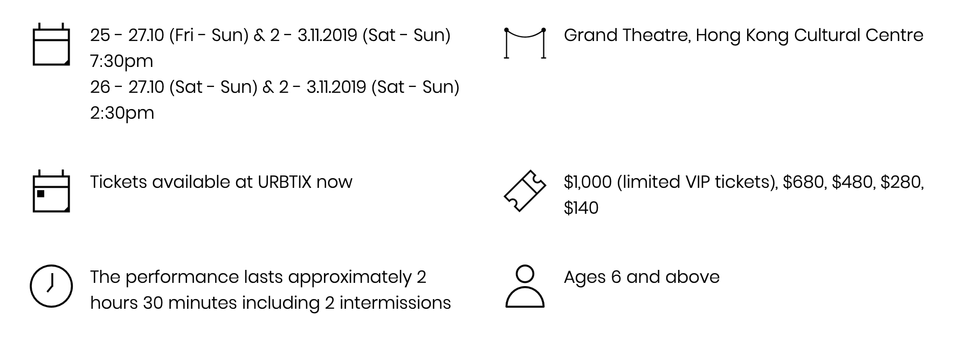Click the performance lasts approximately 2 text
This screenshot has width=980, height=339.
tap(258, 277)
